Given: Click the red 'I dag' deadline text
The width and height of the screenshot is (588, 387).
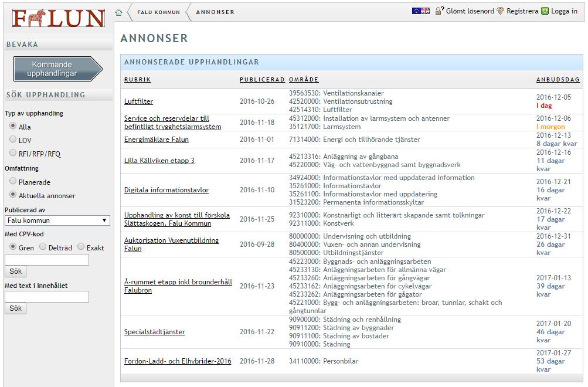Looking at the screenshot, I should [544, 106].
